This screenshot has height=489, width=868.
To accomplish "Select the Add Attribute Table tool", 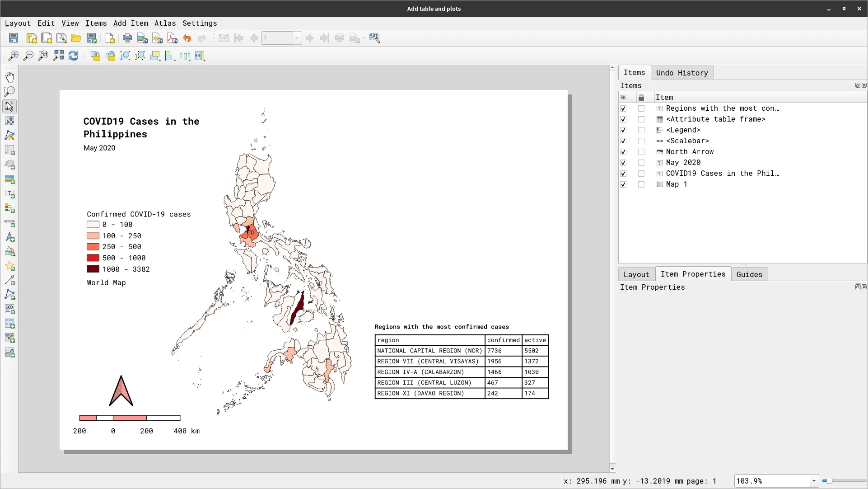I will pos(9,324).
